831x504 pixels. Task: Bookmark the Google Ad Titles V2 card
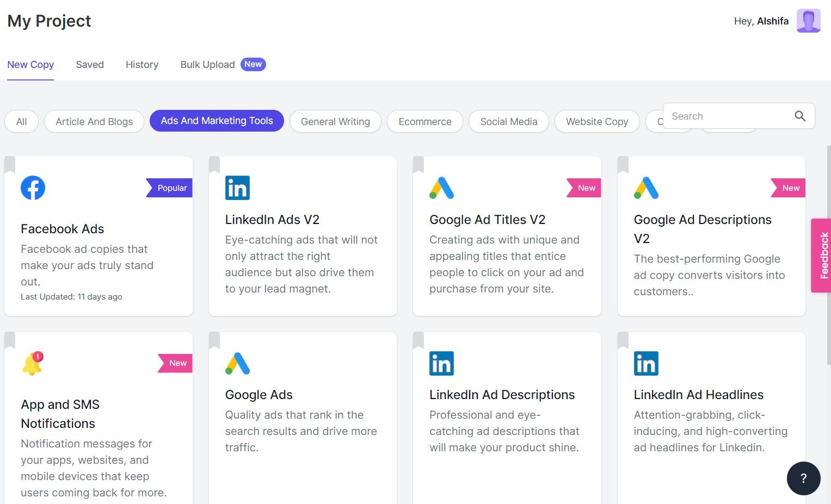[x=418, y=165]
